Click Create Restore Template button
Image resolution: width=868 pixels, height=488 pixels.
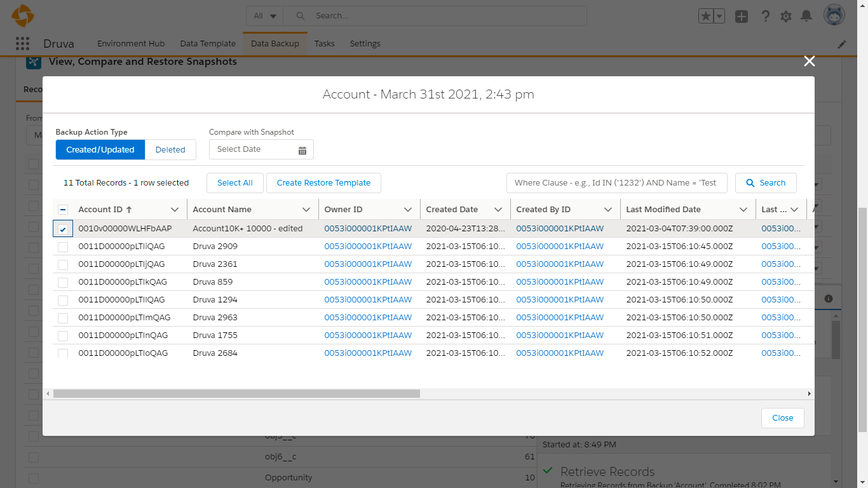pos(323,182)
